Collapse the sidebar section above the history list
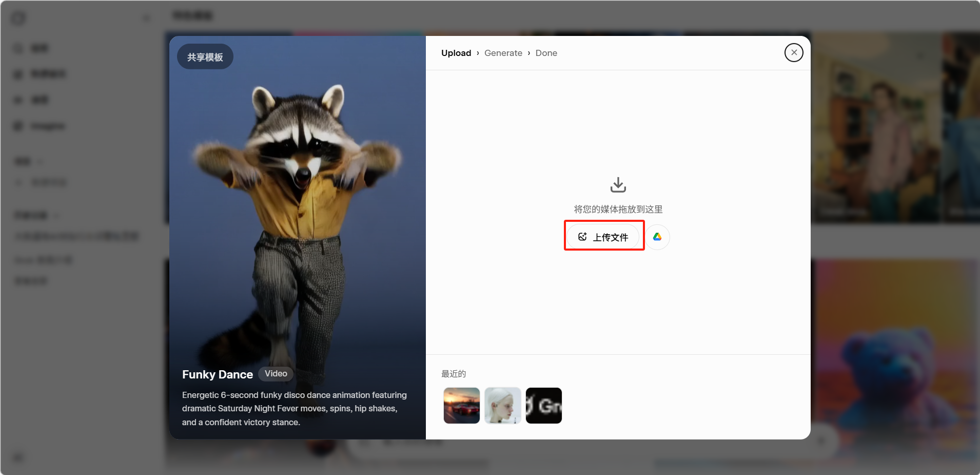Screen dimensions: 980x475 [56, 216]
